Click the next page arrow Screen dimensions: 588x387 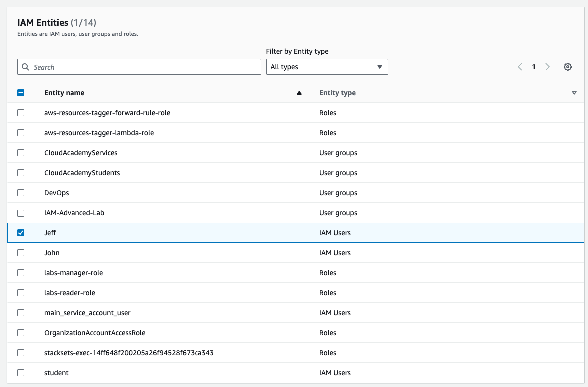[x=547, y=67]
